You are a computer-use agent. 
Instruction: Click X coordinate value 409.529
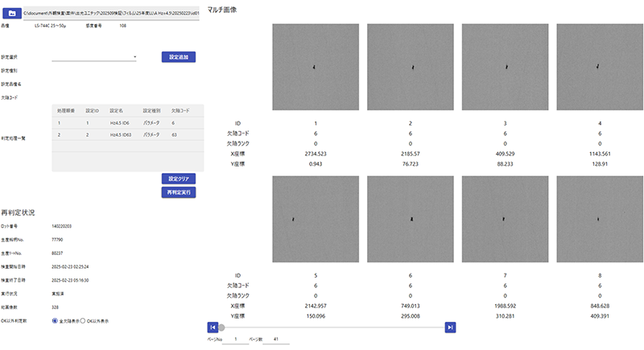pyautogui.click(x=506, y=154)
